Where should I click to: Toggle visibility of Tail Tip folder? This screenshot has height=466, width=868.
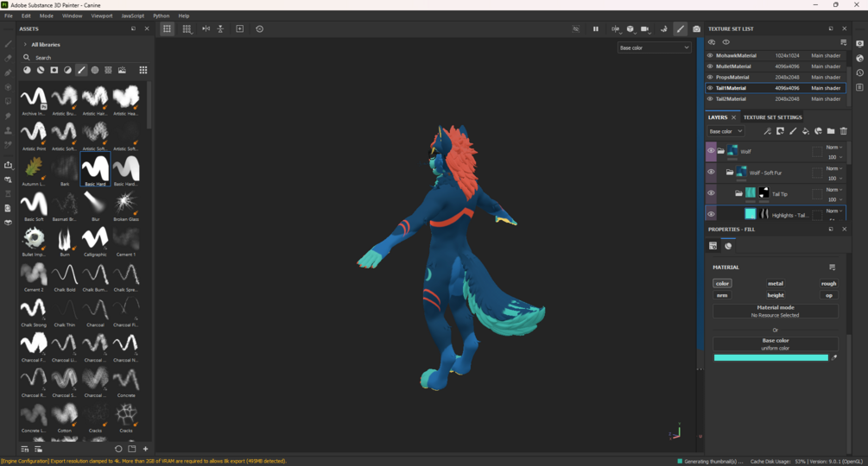coord(711,193)
